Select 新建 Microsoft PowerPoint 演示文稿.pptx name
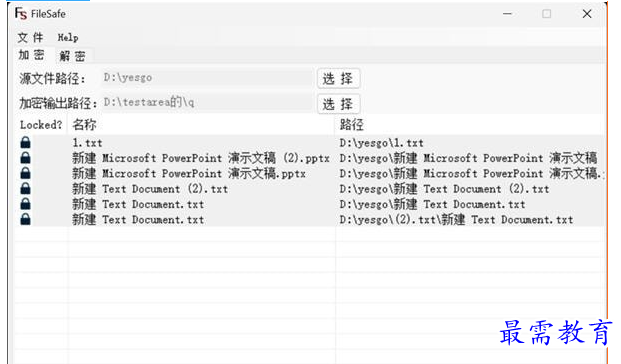This screenshot has width=621, height=364. click(x=189, y=173)
